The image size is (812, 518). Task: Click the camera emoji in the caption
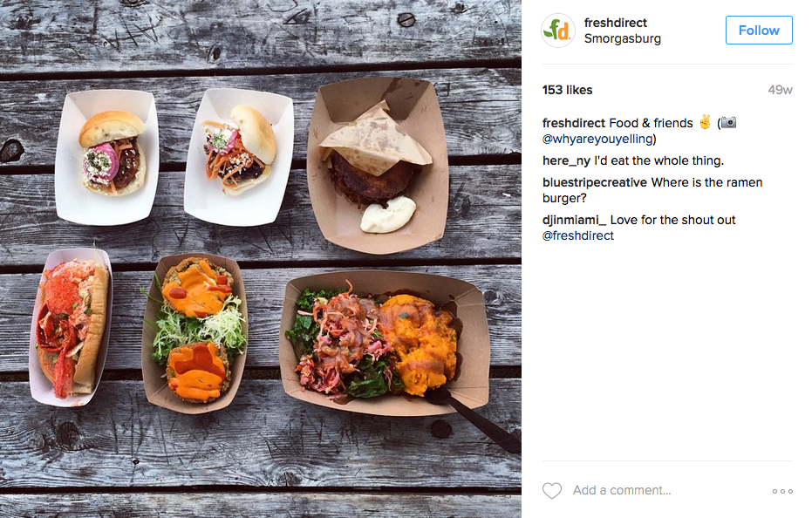pos(728,123)
